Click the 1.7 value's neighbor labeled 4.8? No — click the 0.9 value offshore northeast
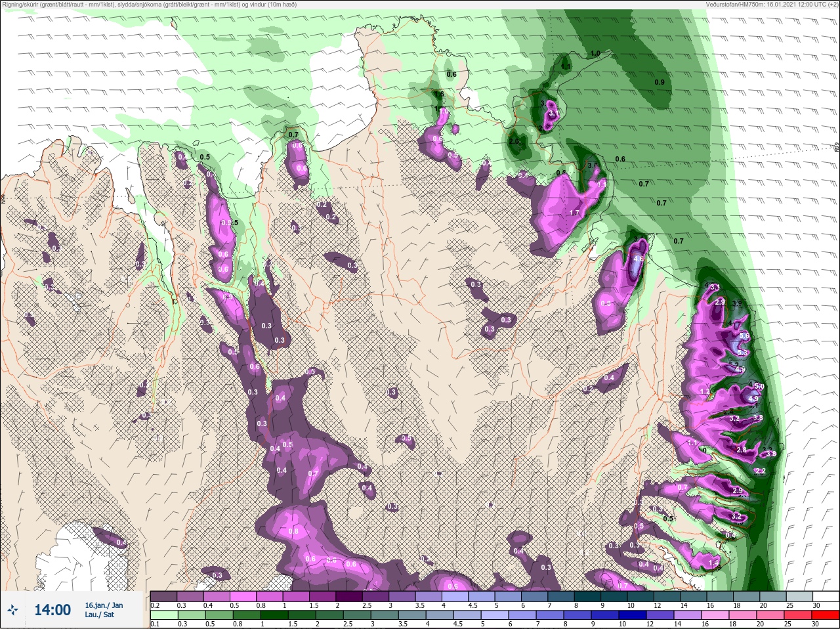The image size is (840, 629). [660, 82]
